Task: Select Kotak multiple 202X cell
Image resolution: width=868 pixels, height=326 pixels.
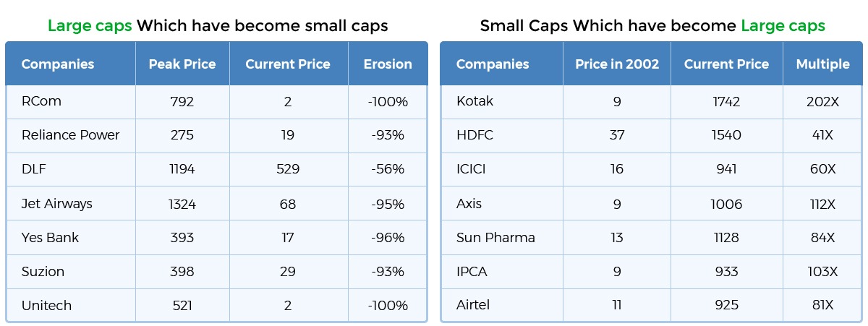Action: (x=822, y=102)
